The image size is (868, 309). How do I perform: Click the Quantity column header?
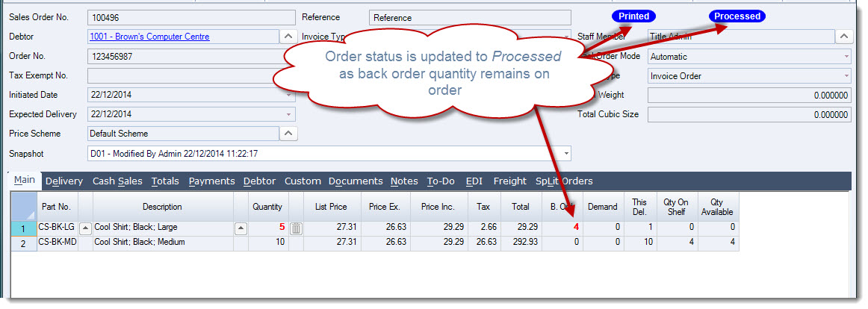click(268, 207)
